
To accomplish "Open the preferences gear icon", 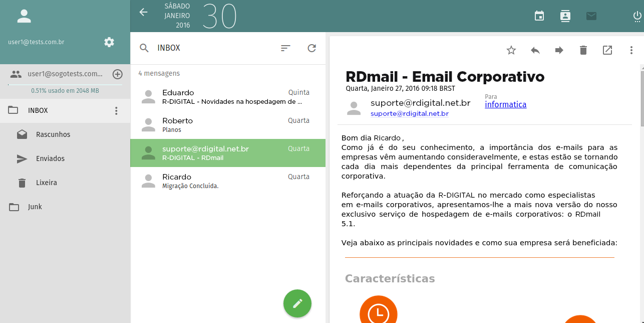I will tap(109, 42).
